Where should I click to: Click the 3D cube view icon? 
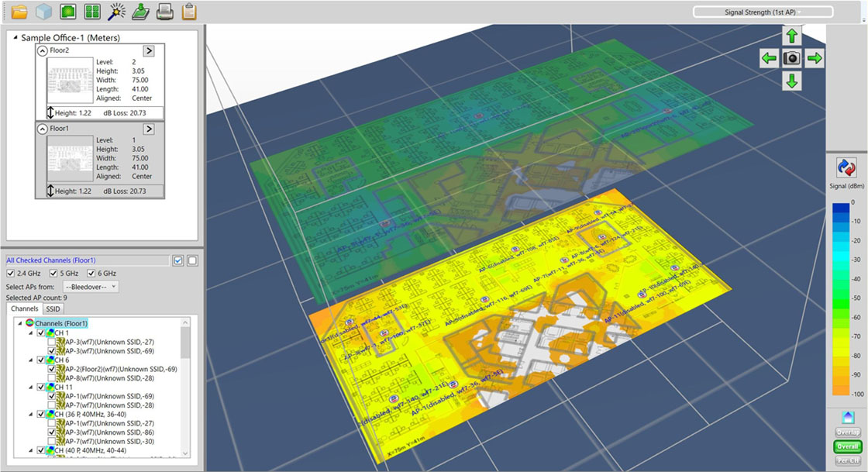(43, 12)
